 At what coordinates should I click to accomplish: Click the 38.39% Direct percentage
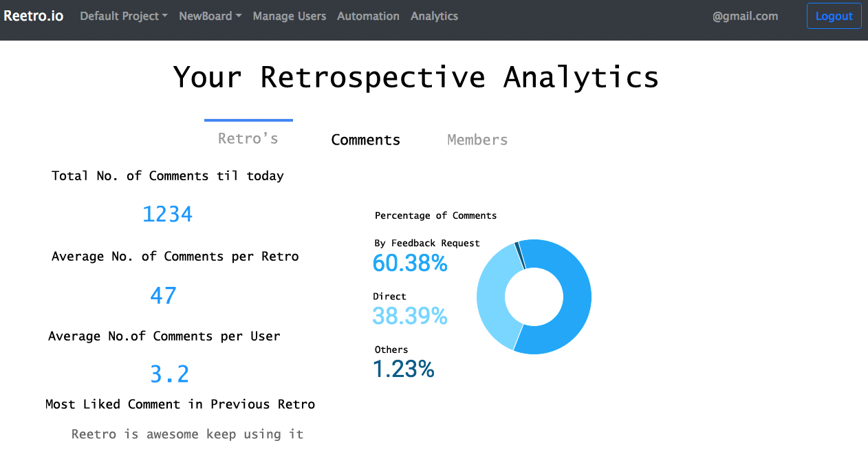tap(410, 316)
